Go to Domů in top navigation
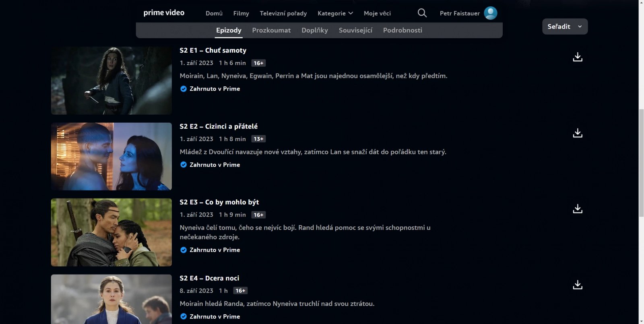Screen dimensions: 644x324 [x=214, y=13]
